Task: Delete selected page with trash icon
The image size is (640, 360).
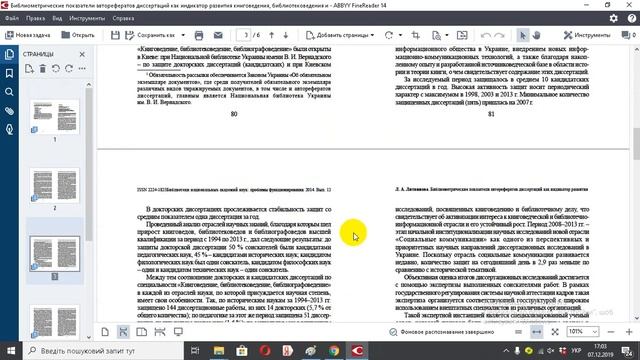Action: click(42, 69)
